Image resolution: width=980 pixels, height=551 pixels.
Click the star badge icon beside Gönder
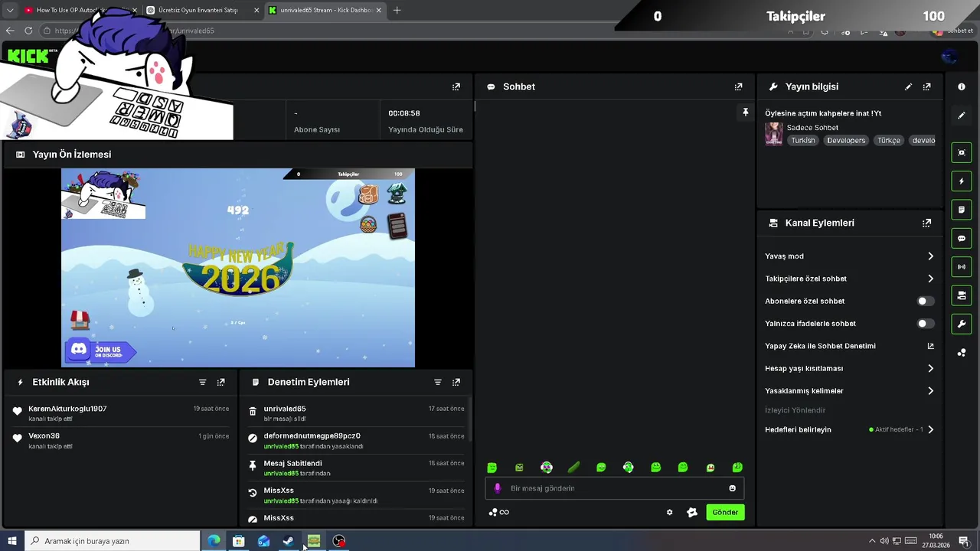[x=692, y=513]
